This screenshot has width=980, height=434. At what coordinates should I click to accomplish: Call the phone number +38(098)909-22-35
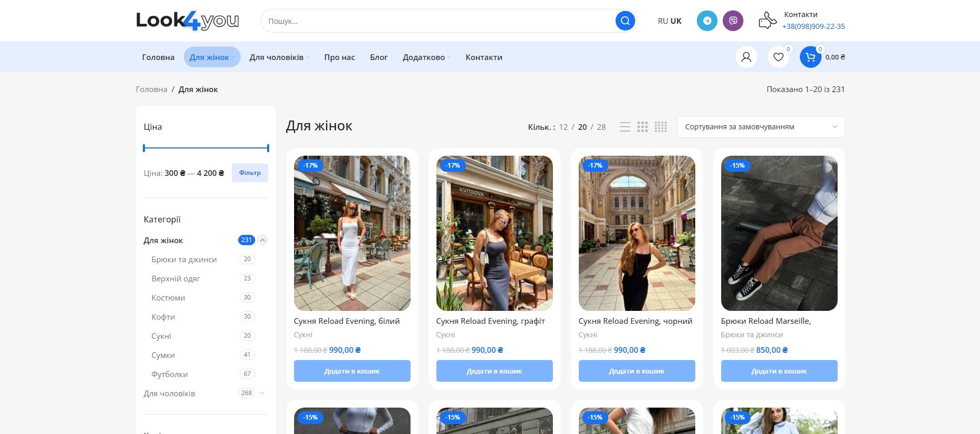click(x=813, y=26)
